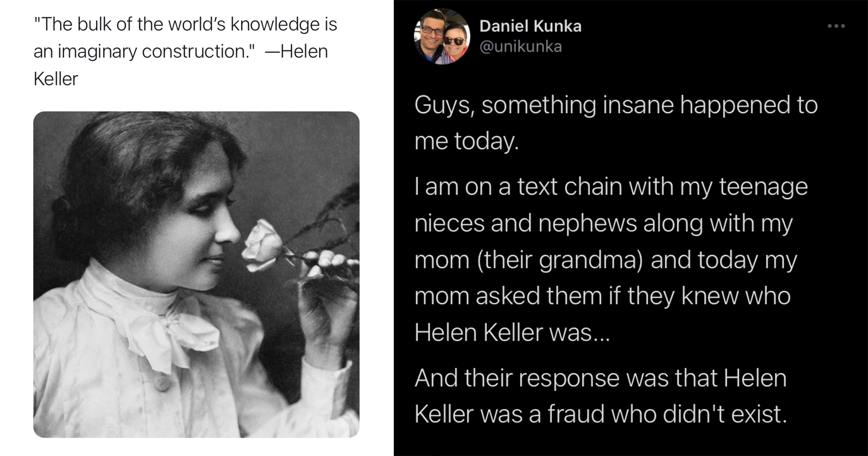Click the word "Keller" under the quote
This screenshot has width=868, height=456.
pos(56,79)
